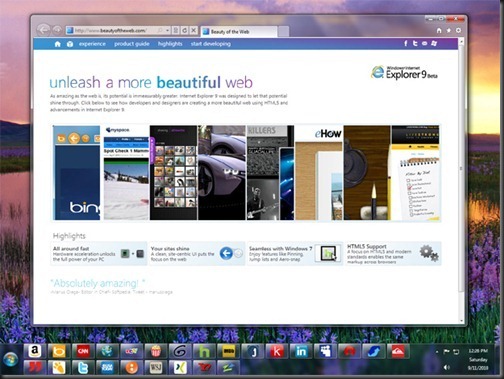The image size is (504, 379).
Task: Open Favorites star icon in IE
Action: [x=449, y=30]
